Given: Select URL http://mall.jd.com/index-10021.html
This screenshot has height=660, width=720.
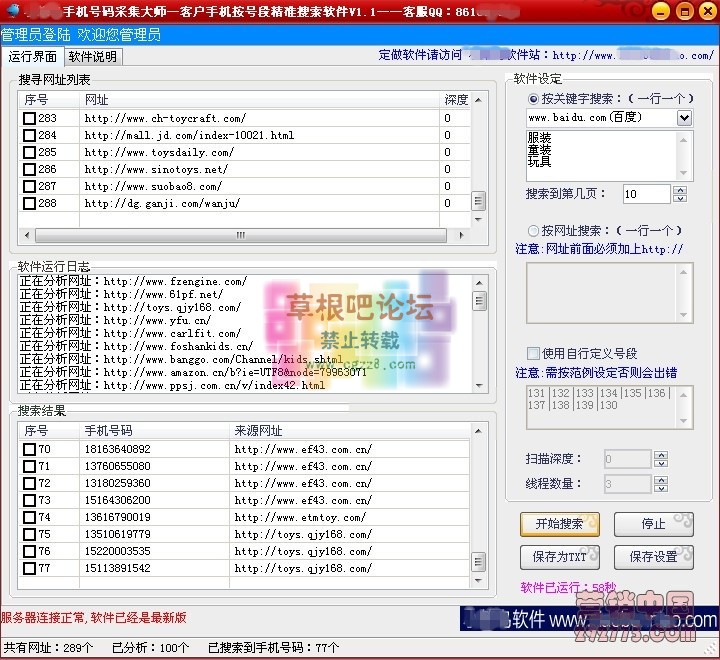Looking at the screenshot, I should click(189, 135).
